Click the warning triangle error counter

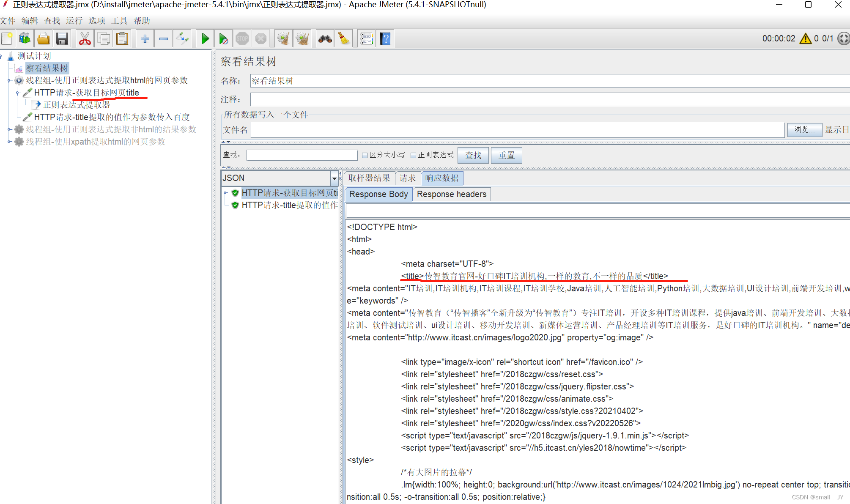(x=805, y=38)
